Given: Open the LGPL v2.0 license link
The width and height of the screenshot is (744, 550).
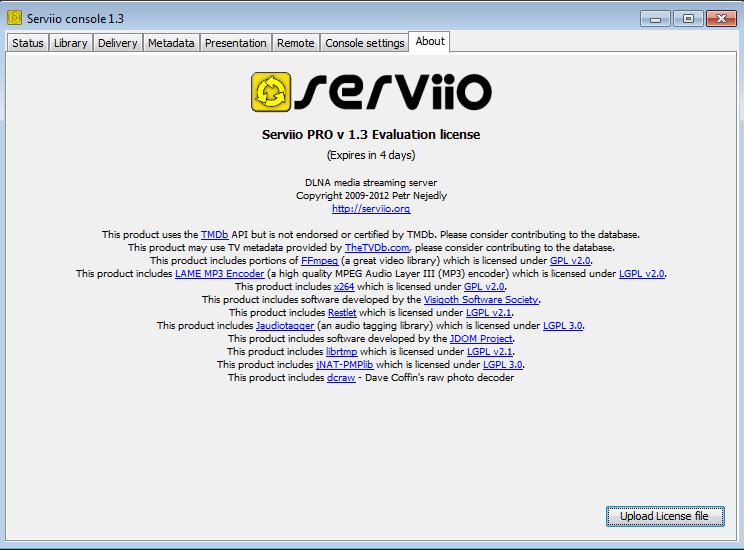Looking at the screenshot, I should [642, 273].
